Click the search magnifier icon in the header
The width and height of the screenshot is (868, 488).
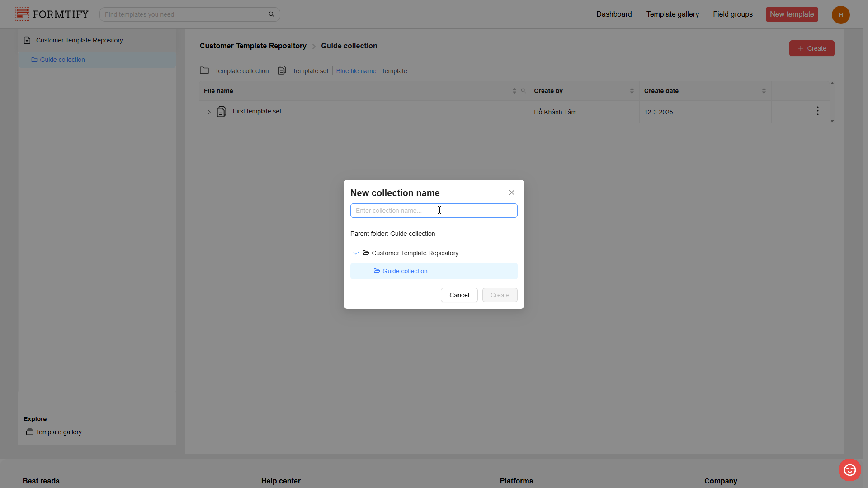(x=271, y=14)
